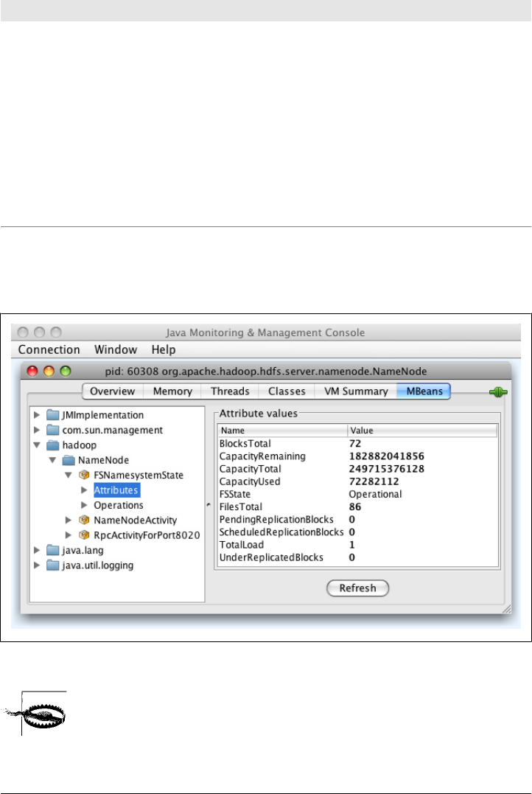The height and width of the screenshot is (794, 532).
Task: Click the NameNodeActivity MBean icon
Action: coord(84,520)
